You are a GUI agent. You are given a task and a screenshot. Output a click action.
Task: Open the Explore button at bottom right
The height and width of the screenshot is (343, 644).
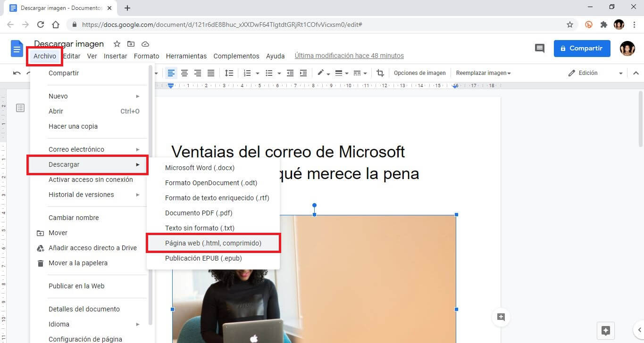606,330
